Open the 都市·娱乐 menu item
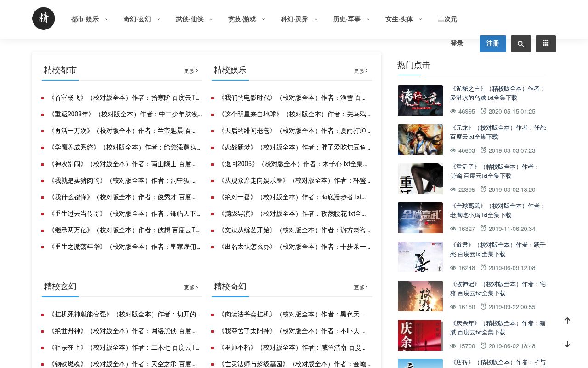The width and height of the screenshot is (588, 368). [x=85, y=19]
